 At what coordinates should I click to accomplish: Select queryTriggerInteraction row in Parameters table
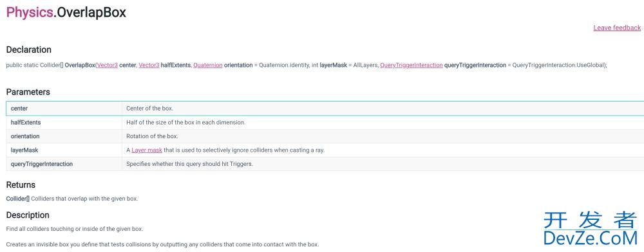click(325, 164)
